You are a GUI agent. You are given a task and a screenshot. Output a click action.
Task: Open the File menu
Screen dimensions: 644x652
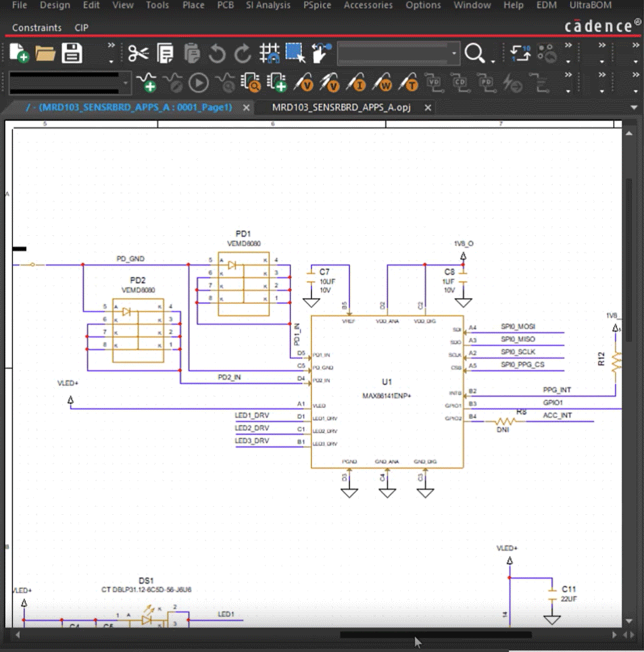tap(19, 5)
